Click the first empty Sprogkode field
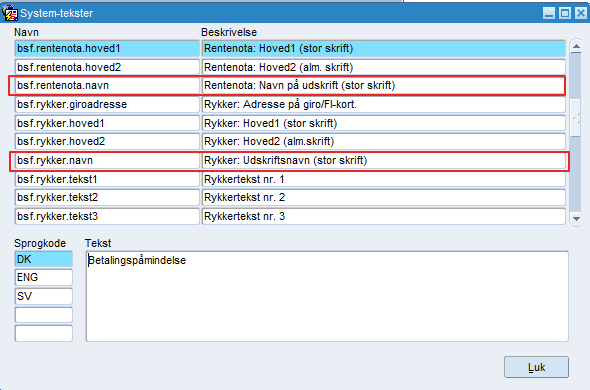The width and height of the screenshot is (590, 390). click(x=44, y=315)
